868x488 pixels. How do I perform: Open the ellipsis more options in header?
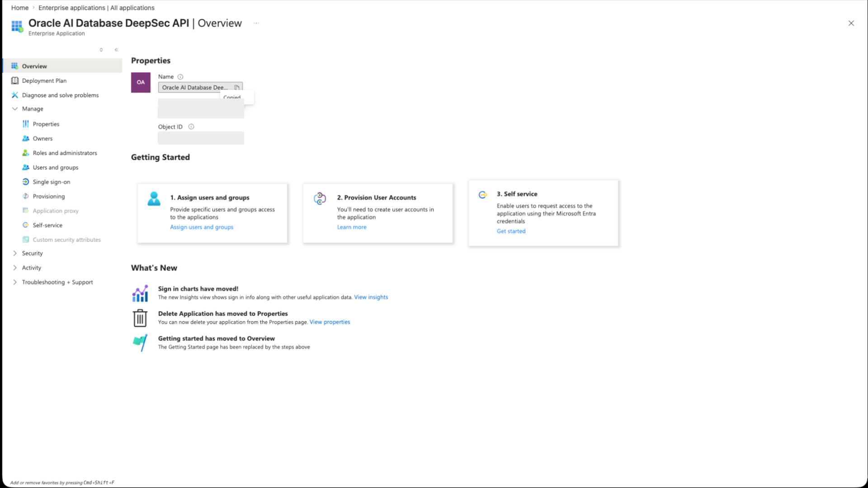(x=256, y=23)
